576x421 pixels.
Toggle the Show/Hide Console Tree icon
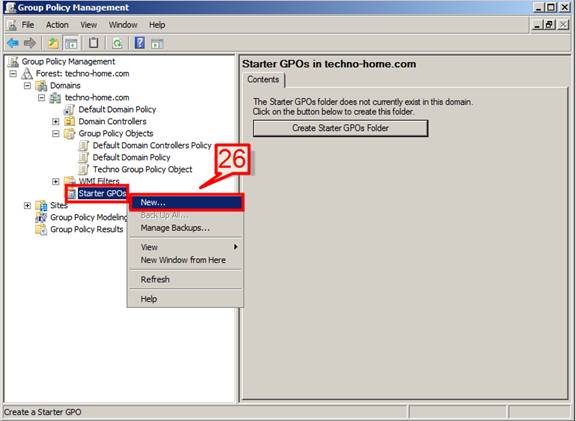click(x=71, y=43)
